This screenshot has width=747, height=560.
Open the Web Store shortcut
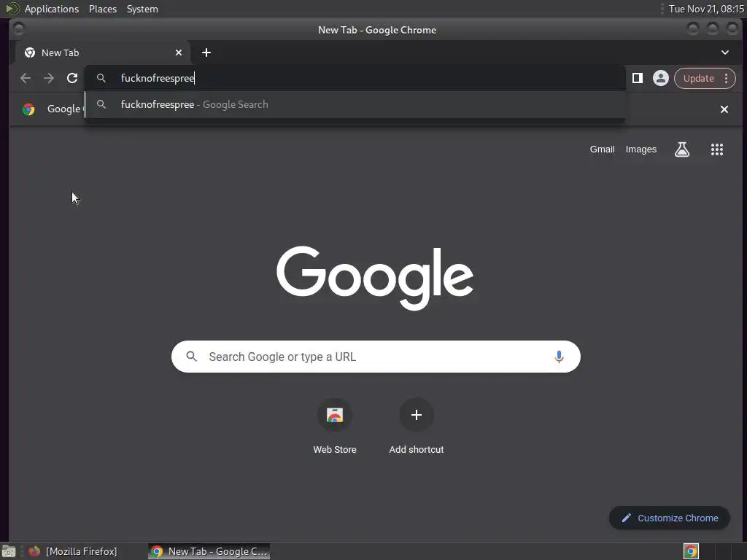[x=335, y=427]
